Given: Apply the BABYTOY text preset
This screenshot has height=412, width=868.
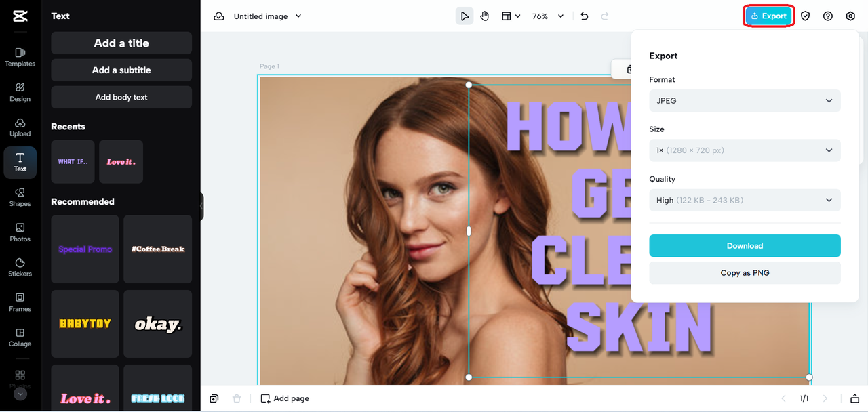Looking at the screenshot, I should coord(85,324).
